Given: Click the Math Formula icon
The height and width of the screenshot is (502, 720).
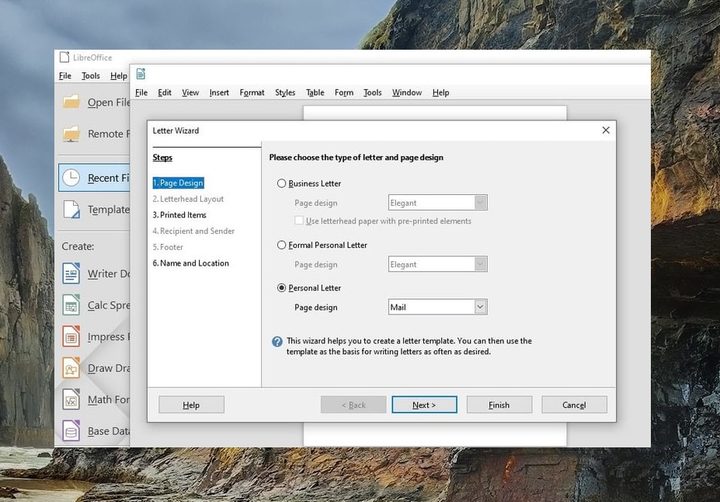Looking at the screenshot, I should click(x=71, y=399).
